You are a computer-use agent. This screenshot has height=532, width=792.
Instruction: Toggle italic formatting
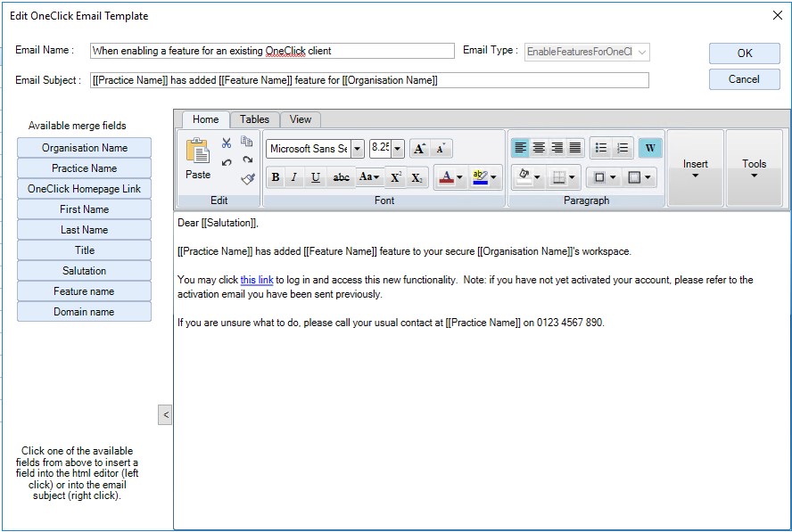294,177
